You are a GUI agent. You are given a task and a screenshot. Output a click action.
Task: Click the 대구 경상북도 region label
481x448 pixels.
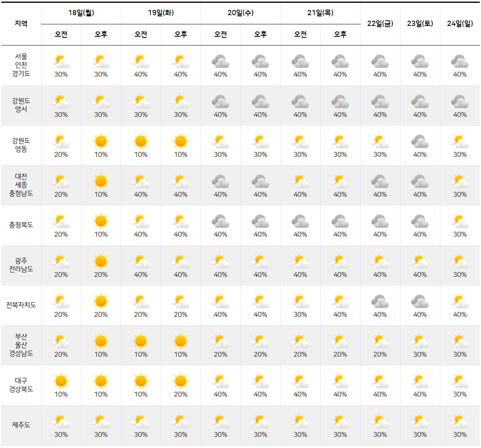pyautogui.click(x=21, y=385)
